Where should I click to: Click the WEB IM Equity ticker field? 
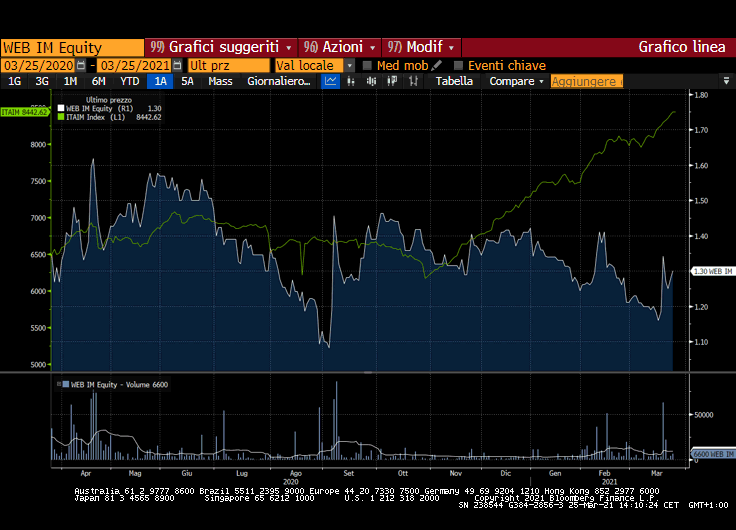coord(72,47)
